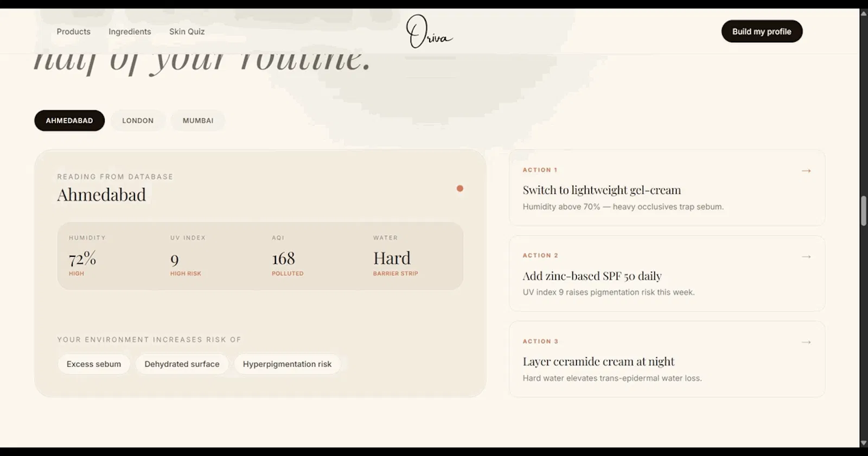The height and width of the screenshot is (456, 868).
Task: Click 'Your environment increases risk of' label
Action: [x=149, y=340]
